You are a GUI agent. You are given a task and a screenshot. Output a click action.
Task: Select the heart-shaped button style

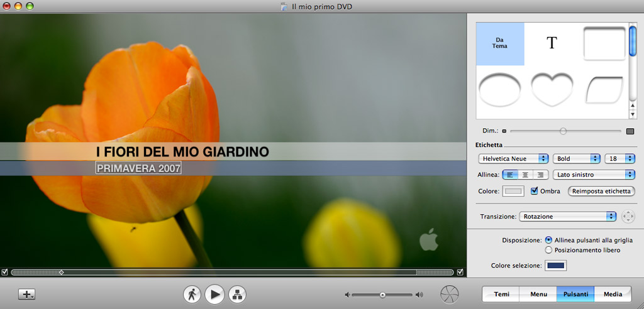(552, 89)
